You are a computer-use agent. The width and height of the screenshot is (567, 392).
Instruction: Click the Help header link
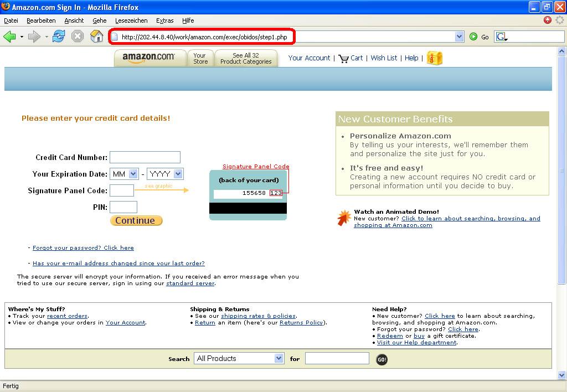click(411, 58)
